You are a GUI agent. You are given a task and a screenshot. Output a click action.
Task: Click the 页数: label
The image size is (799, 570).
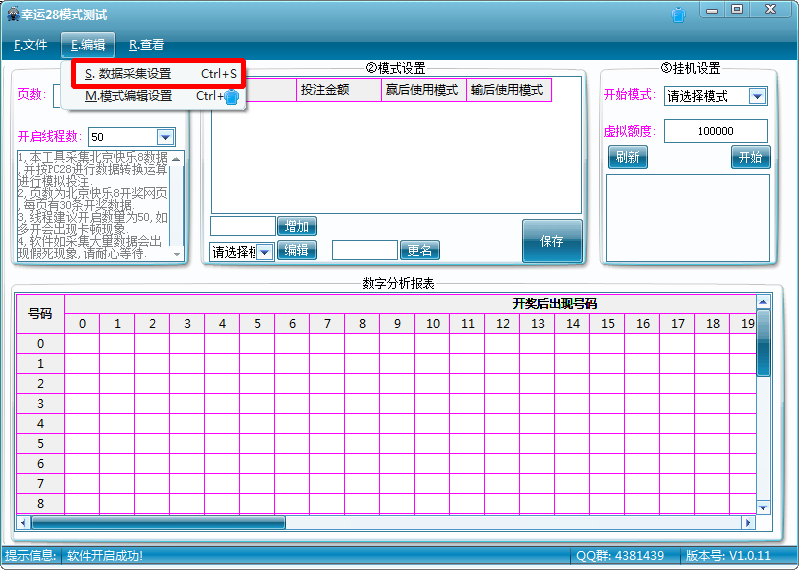(32, 94)
